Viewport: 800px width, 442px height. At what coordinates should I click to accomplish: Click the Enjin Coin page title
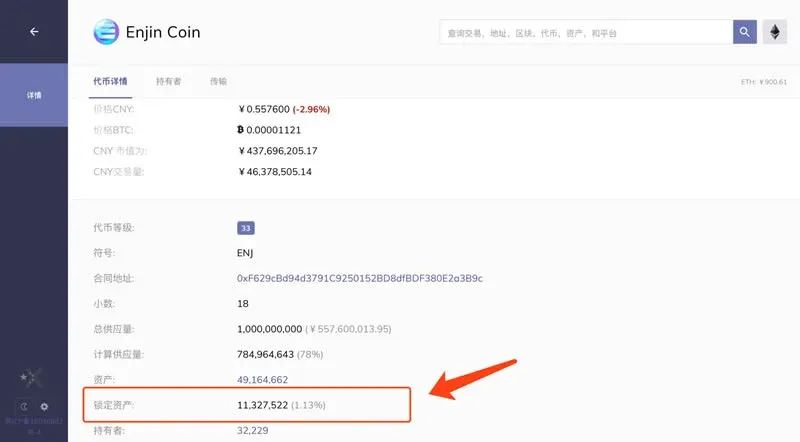point(163,32)
